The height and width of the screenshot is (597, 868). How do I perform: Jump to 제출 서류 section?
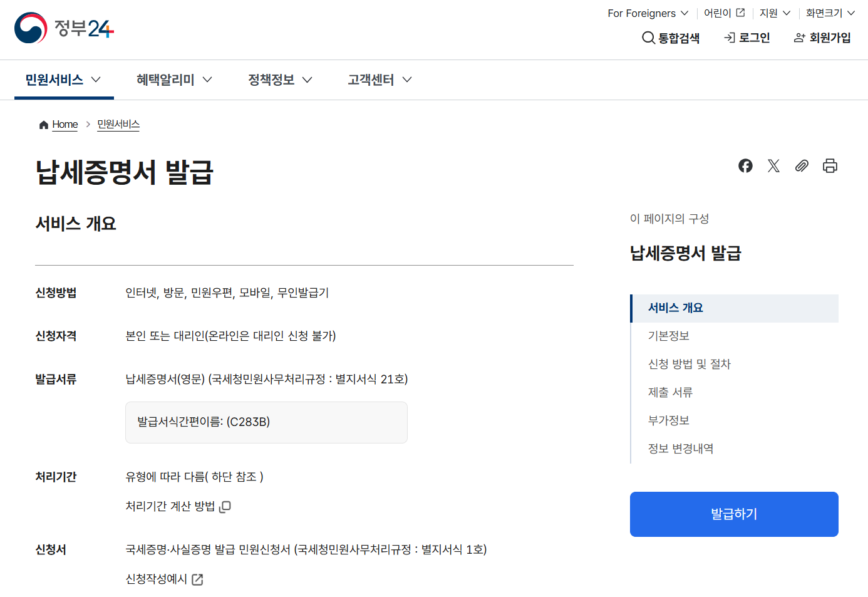click(670, 392)
